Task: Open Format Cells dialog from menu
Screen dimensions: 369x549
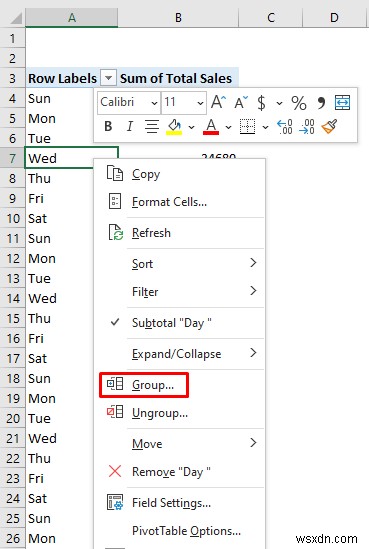Action: pos(179,202)
